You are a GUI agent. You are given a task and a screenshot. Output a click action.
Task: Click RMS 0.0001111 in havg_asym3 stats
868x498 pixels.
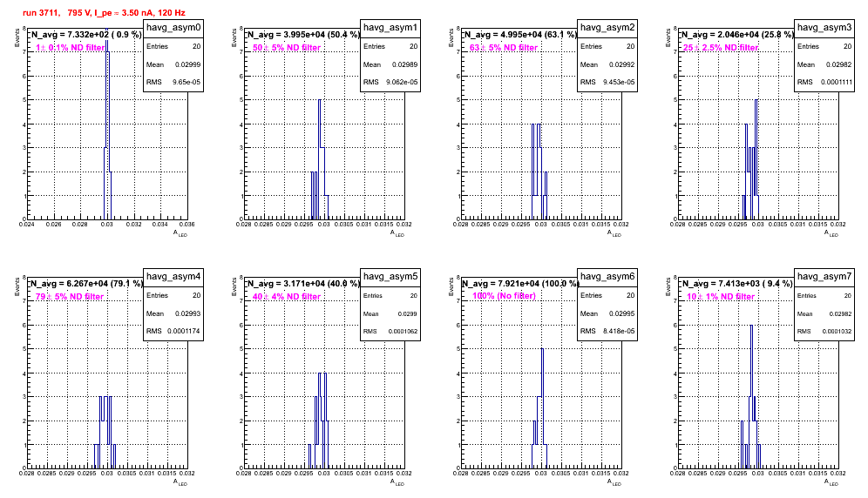[824, 82]
